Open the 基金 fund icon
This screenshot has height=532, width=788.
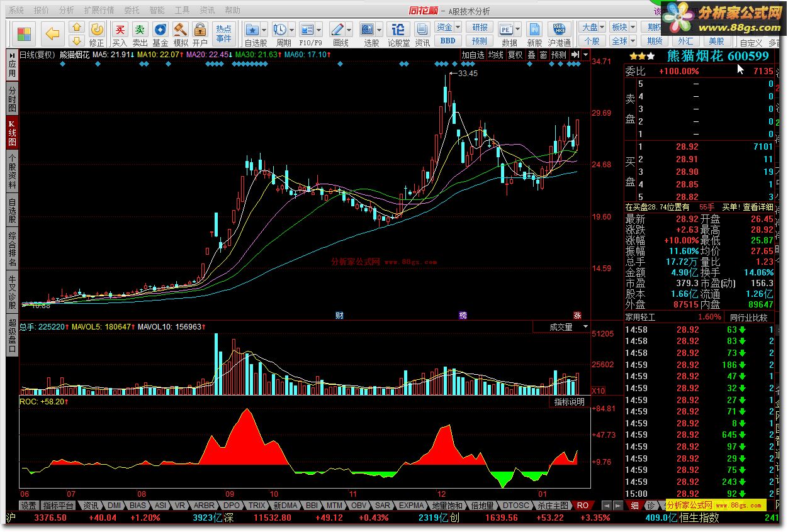[160, 34]
